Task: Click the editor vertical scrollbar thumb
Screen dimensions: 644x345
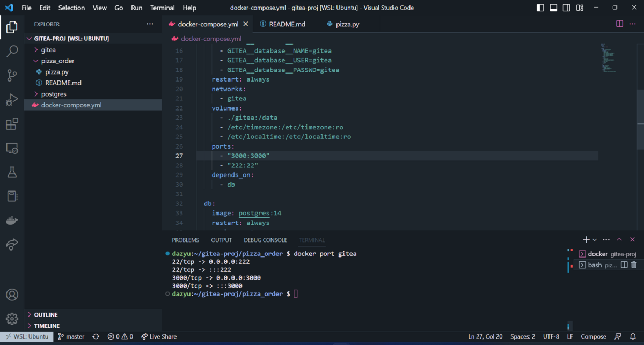Action: [640, 120]
